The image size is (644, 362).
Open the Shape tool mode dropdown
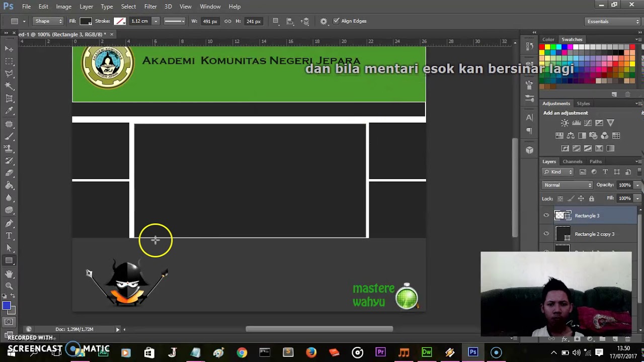[48, 21]
